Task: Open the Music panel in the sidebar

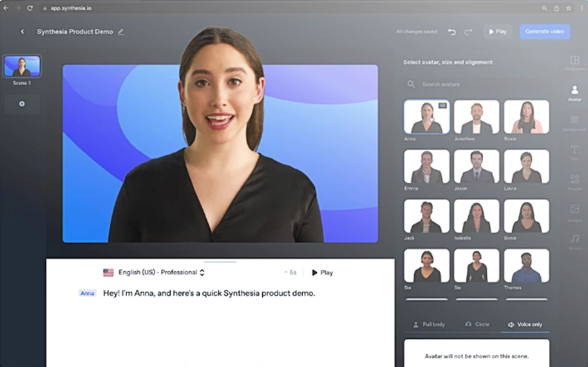Action: [574, 241]
